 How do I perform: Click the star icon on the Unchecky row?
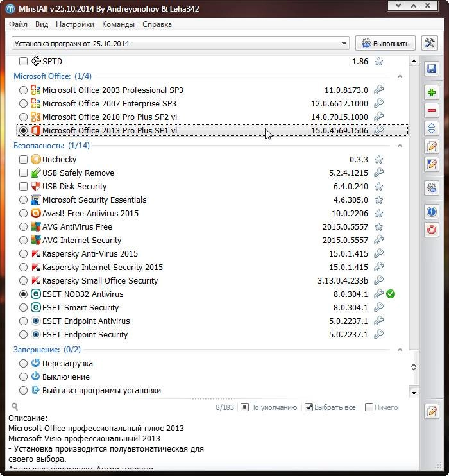click(x=378, y=159)
